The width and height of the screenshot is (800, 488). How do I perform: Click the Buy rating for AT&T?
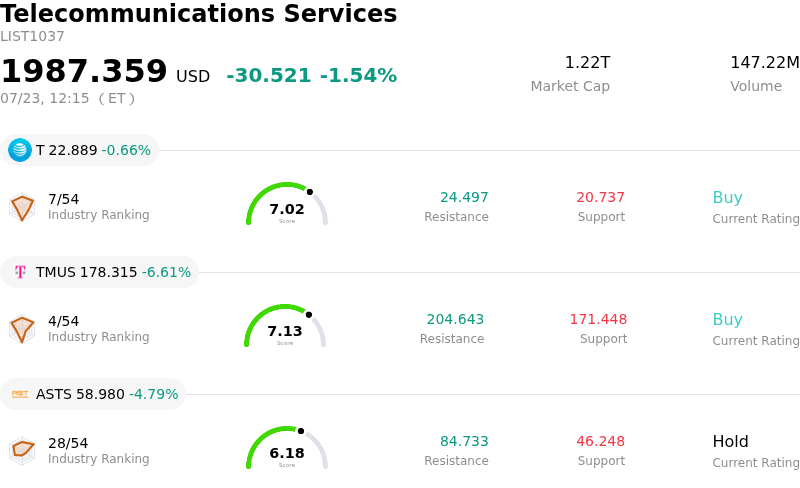728,198
